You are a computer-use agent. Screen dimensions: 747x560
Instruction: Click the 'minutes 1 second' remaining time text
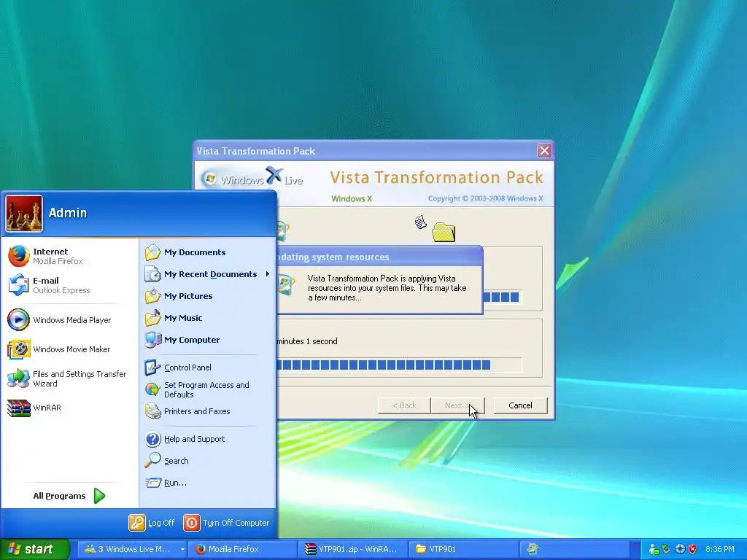pos(307,341)
